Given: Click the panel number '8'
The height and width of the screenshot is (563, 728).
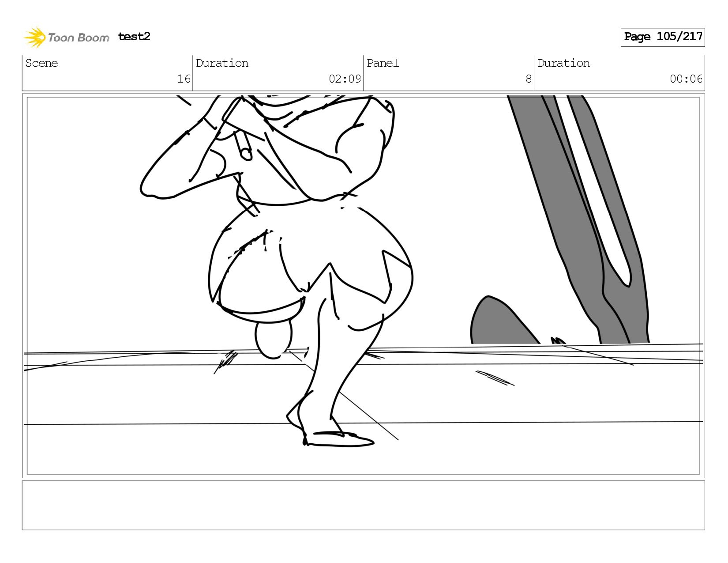Looking at the screenshot, I should pyautogui.click(x=529, y=79).
